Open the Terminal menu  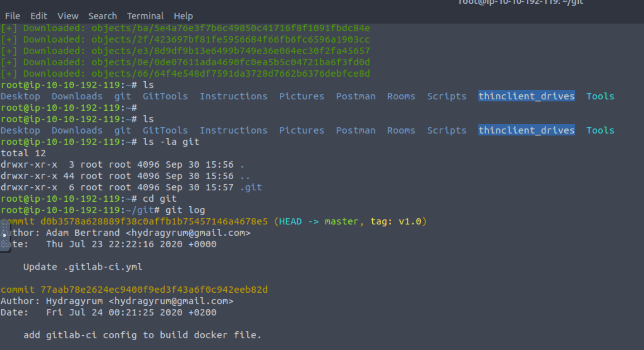(x=145, y=16)
